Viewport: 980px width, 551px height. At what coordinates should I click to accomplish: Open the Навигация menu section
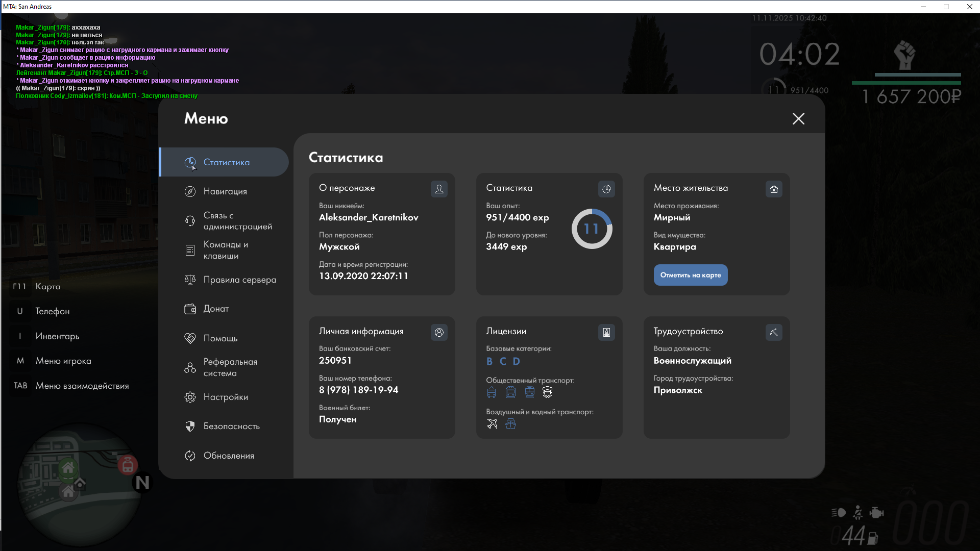225,191
